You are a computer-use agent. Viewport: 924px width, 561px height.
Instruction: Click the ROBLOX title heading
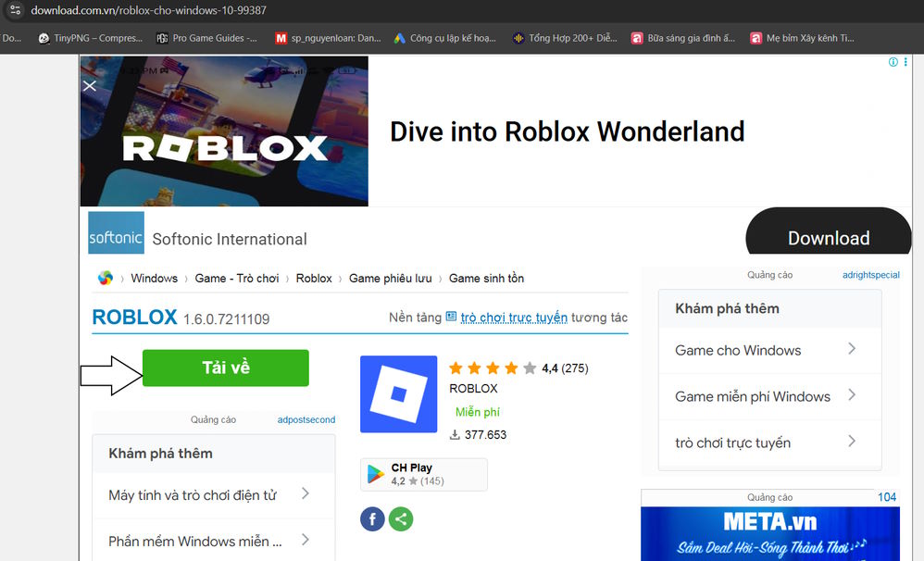coord(134,317)
